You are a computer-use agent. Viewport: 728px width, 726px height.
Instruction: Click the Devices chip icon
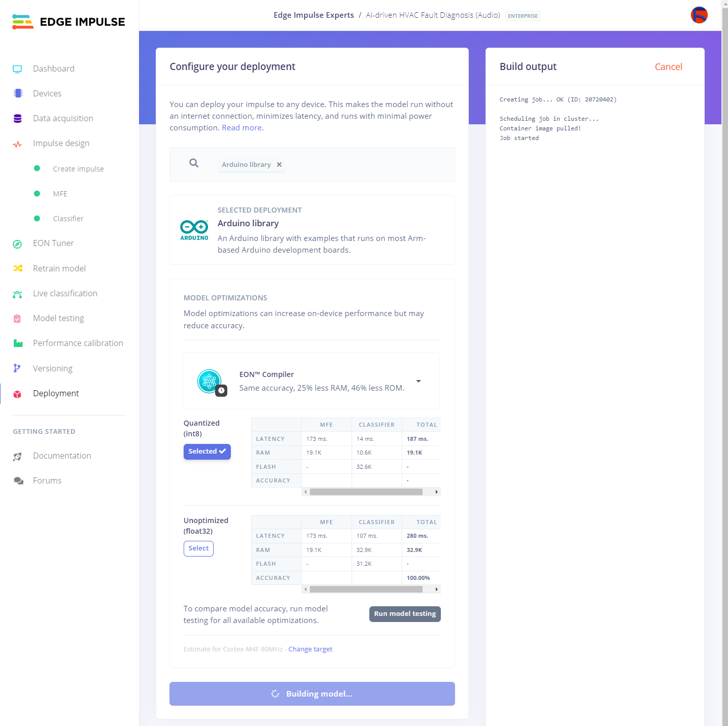(x=18, y=93)
